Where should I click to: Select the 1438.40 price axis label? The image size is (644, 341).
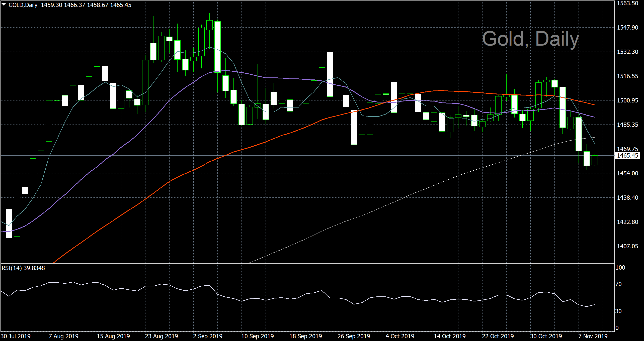click(x=627, y=198)
